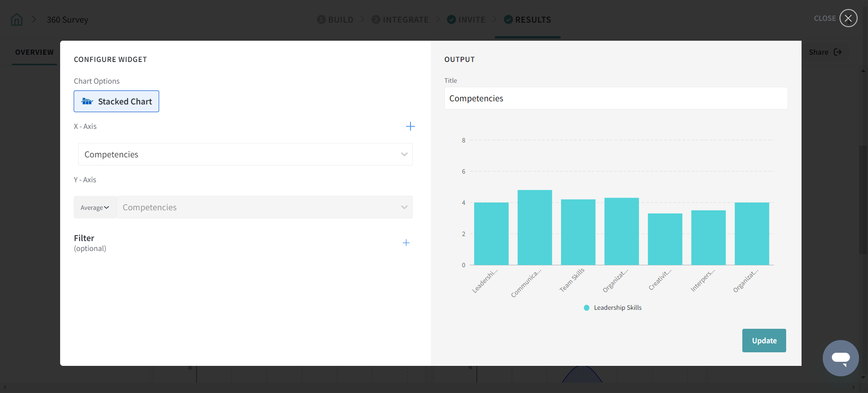The image size is (868, 393).
Task: Select the Stacked Chart option
Action: [x=116, y=101]
